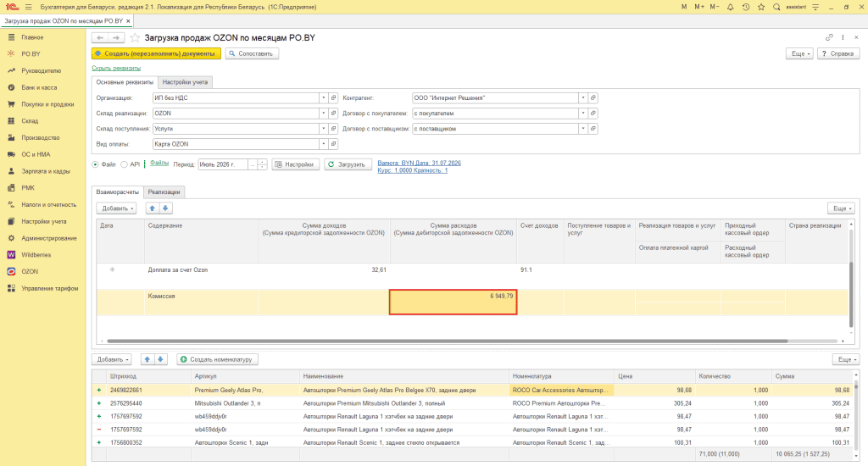Expand the Организация dropdown
The width and height of the screenshot is (868, 466).
tap(323, 98)
